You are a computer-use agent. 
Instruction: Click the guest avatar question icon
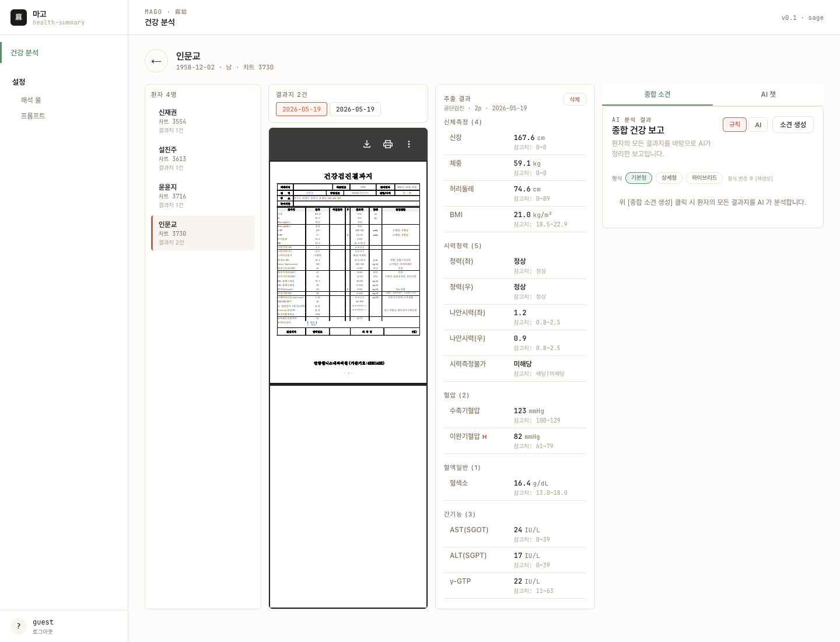click(19, 626)
